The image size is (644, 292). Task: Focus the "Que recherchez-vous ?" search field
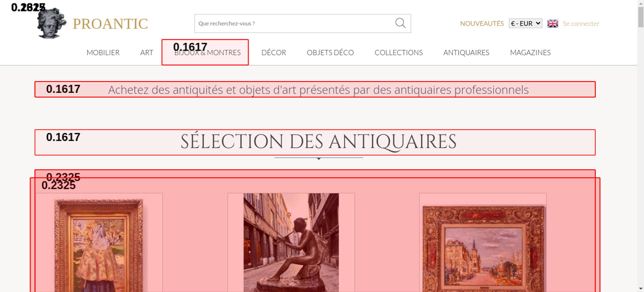pos(293,23)
